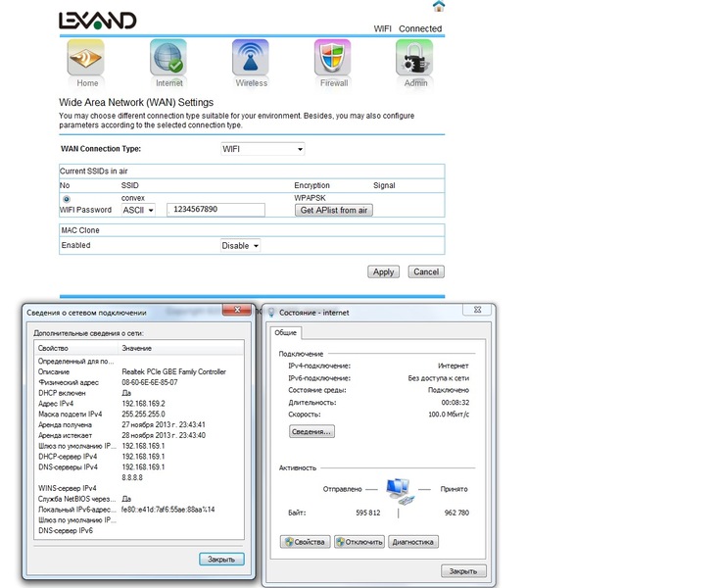Click the Home navigation icon
Image resolution: width=717 pixels, height=588 pixels.
(x=86, y=59)
